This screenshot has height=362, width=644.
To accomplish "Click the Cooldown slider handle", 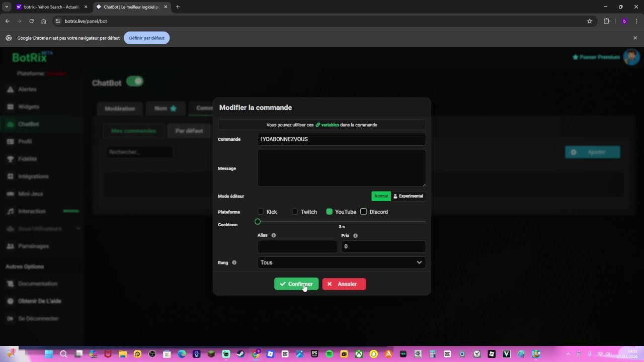I will tap(258, 222).
